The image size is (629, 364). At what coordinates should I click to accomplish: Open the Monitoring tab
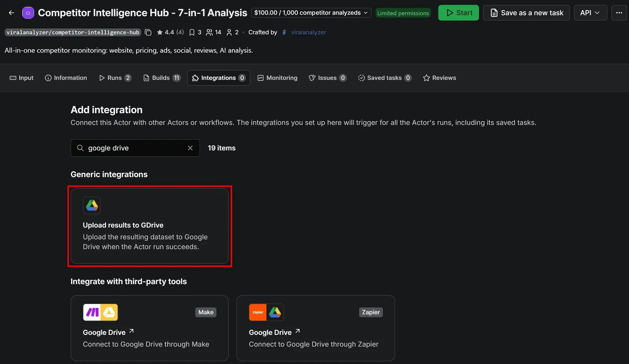(x=277, y=78)
